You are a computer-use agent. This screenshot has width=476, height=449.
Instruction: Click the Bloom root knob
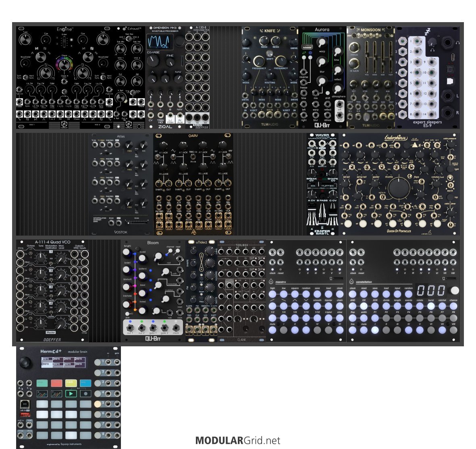(158, 256)
